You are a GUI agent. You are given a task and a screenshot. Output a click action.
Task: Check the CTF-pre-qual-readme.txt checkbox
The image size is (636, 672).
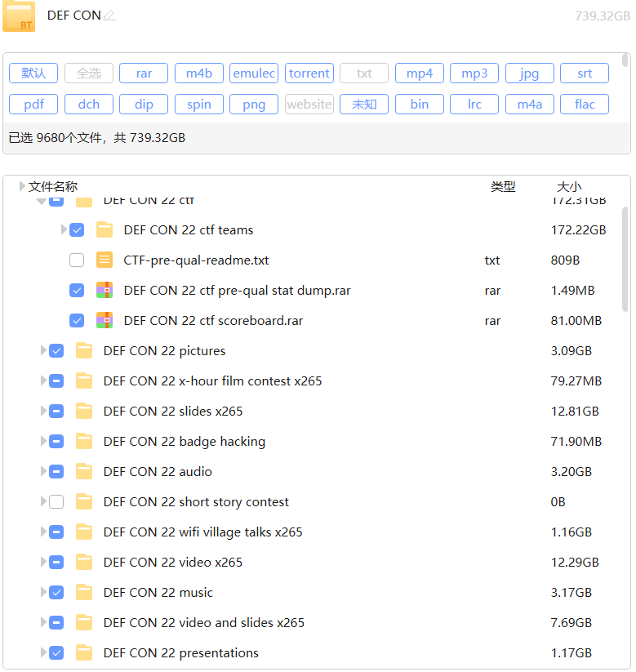pos(77,260)
